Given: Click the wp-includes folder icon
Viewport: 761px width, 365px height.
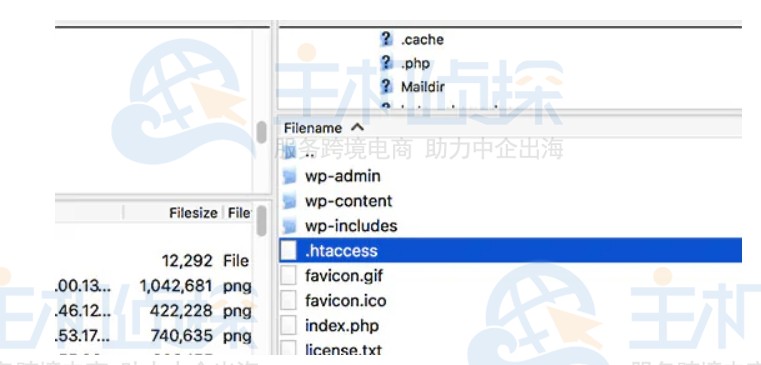Looking at the screenshot, I should pos(289,225).
